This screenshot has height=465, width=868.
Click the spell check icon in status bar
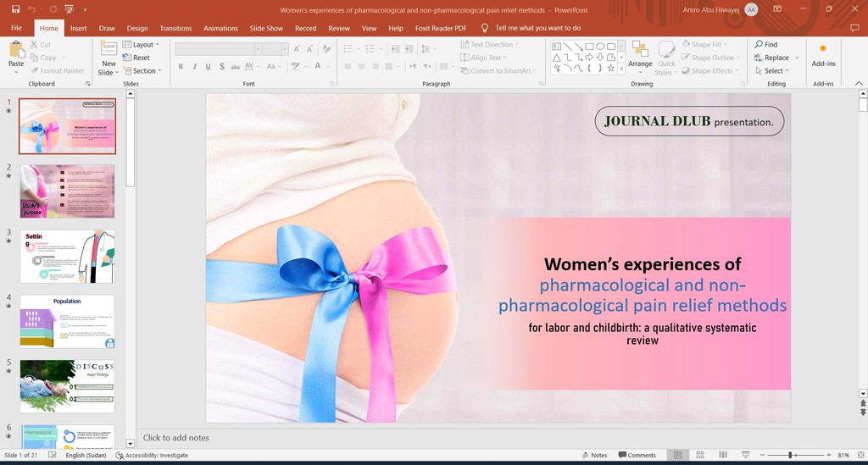pos(52,455)
